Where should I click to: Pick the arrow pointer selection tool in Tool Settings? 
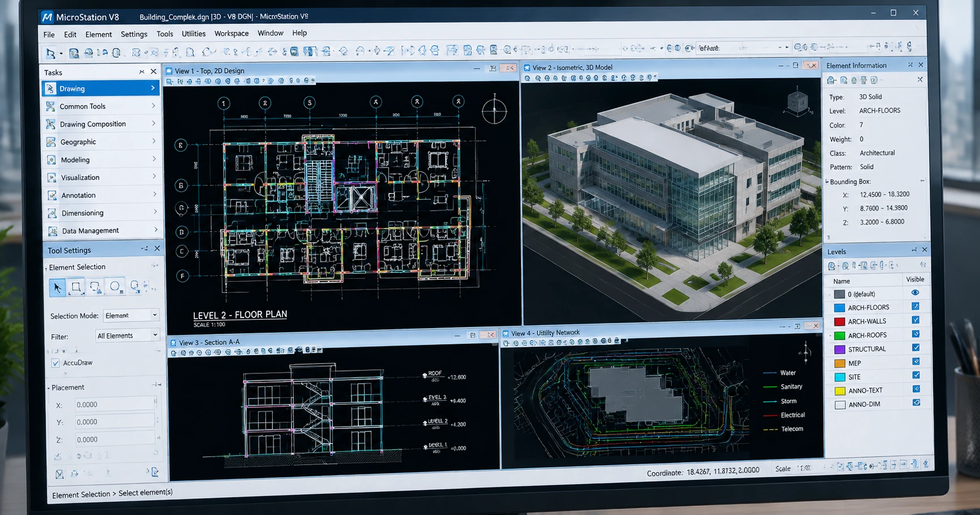pyautogui.click(x=57, y=288)
